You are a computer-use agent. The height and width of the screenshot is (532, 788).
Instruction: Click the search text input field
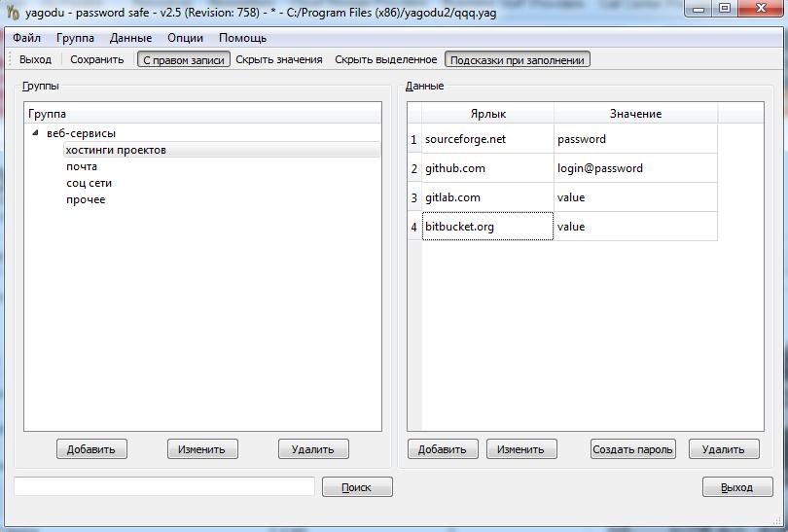(x=163, y=486)
